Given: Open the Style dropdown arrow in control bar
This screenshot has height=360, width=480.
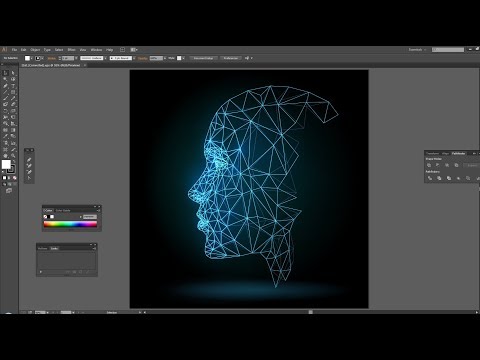Looking at the screenshot, I should (x=184, y=58).
